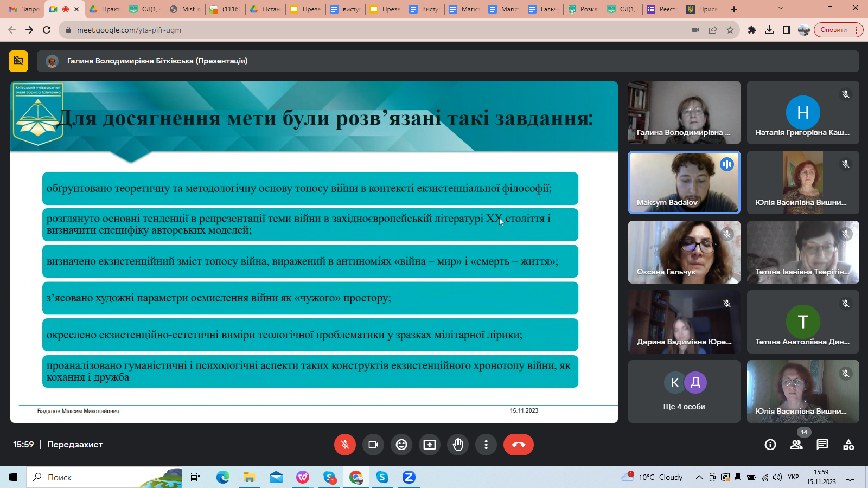The height and width of the screenshot is (488, 868).
Task: Expand the tab search chevron
Action: click(781, 9)
